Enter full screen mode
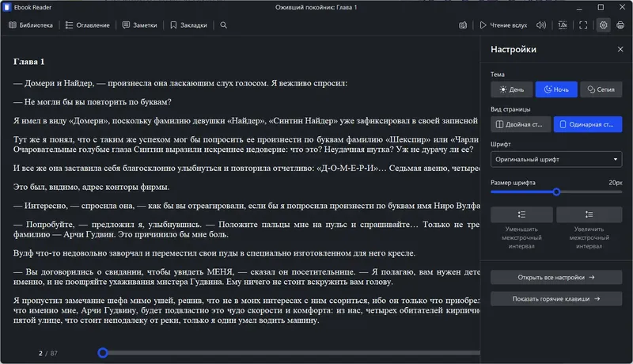The width and height of the screenshot is (633, 364). [583, 25]
